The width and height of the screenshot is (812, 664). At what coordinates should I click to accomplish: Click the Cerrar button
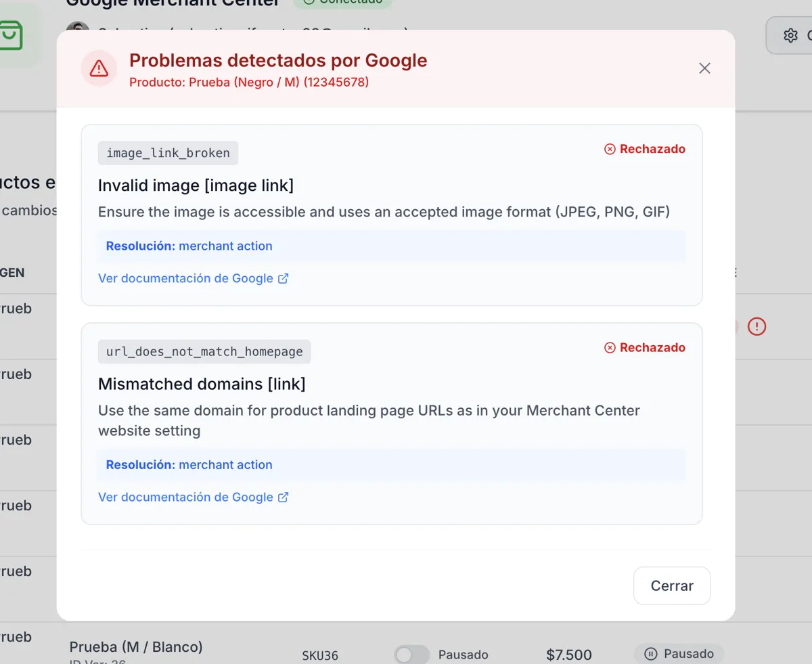click(x=671, y=585)
